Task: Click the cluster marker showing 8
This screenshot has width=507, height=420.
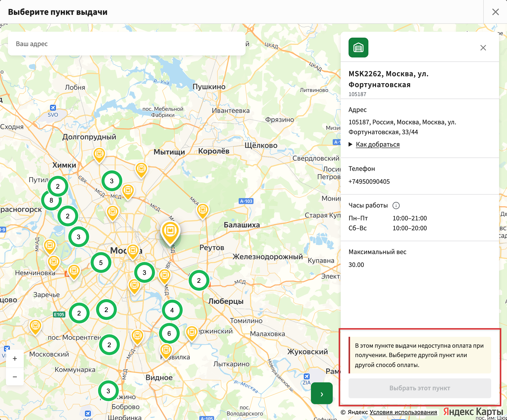Action: point(51,200)
